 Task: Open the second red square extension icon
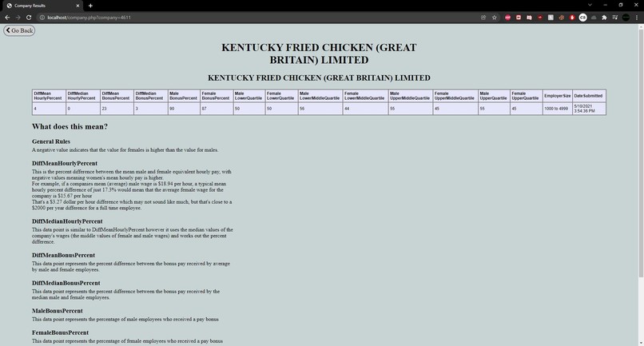tap(519, 18)
